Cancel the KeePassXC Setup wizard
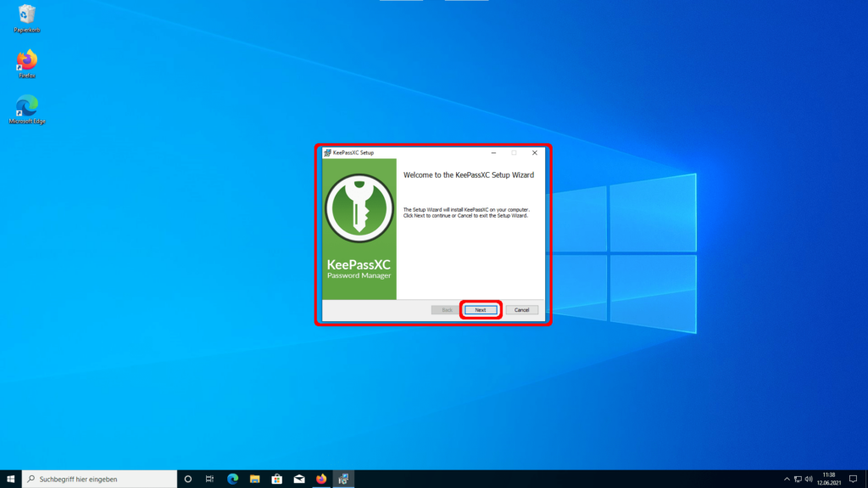868x488 pixels. click(x=521, y=310)
